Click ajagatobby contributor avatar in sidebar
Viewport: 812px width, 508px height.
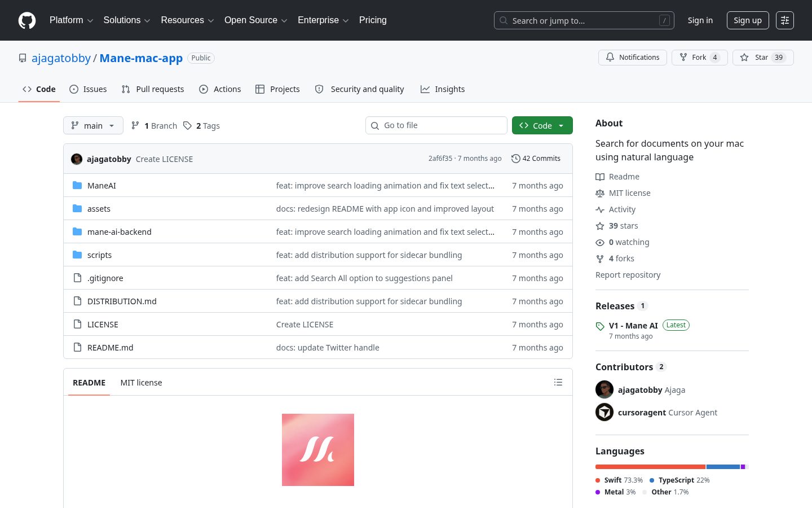(x=604, y=389)
